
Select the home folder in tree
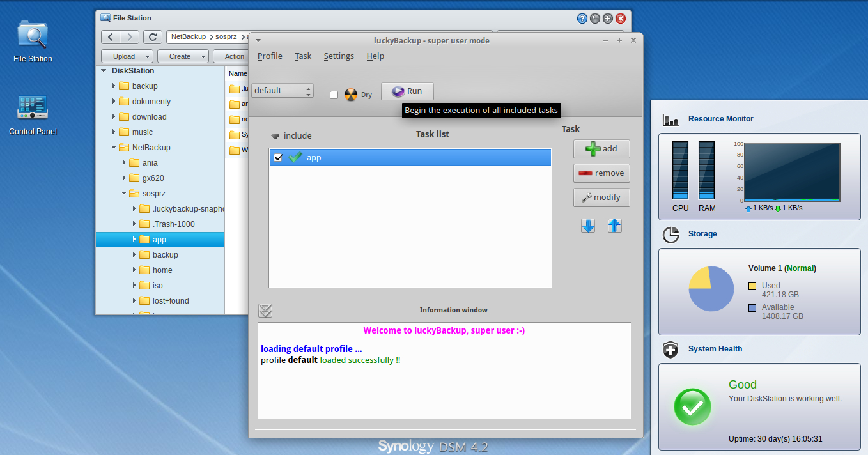[x=162, y=270]
